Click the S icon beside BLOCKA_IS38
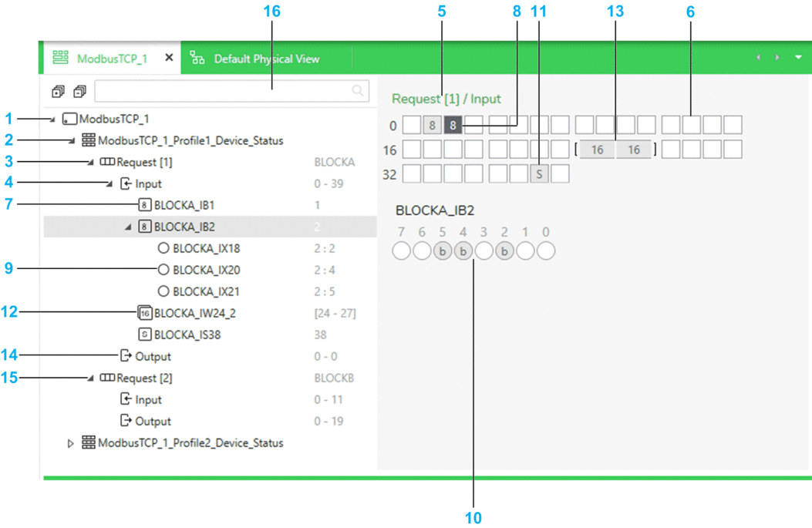The height and width of the screenshot is (528, 812). pyautogui.click(x=144, y=335)
